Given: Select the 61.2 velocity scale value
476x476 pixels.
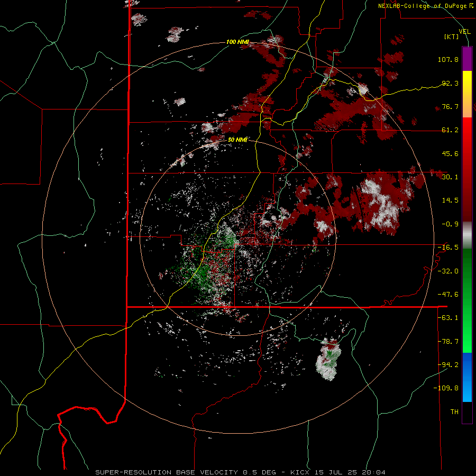Looking at the screenshot, I should [x=450, y=130].
